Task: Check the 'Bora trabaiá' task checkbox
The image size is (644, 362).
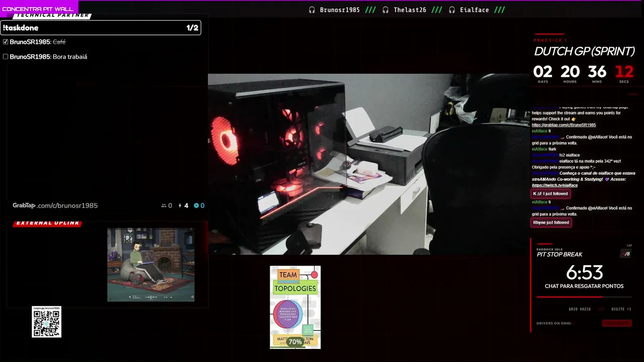Action: (6, 57)
